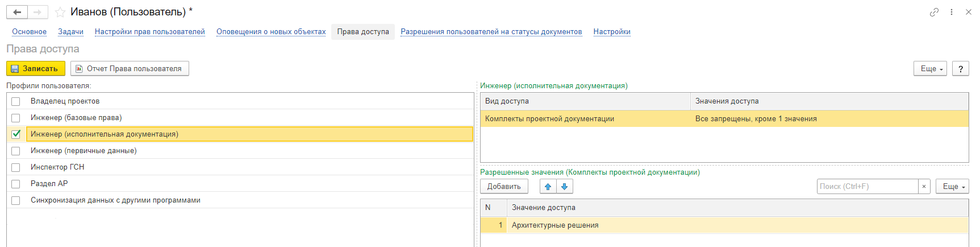Viewport: 980px width, 247px height.
Task: Open help with question mark button
Action: click(960, 69)
